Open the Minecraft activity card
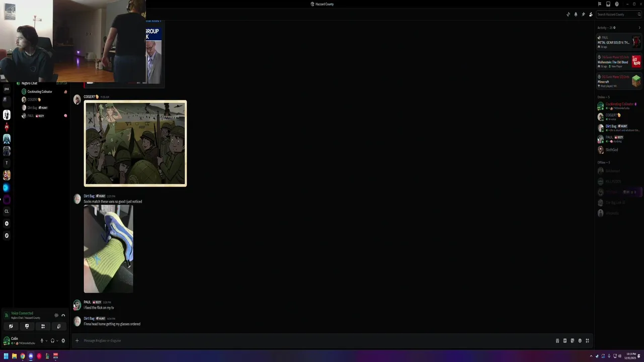 (619, 80)
